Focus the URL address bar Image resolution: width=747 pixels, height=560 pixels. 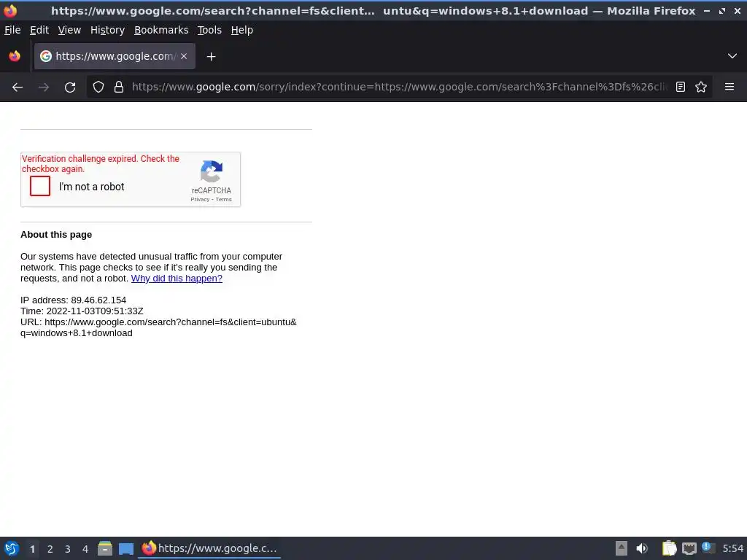(x=399, y=87)
